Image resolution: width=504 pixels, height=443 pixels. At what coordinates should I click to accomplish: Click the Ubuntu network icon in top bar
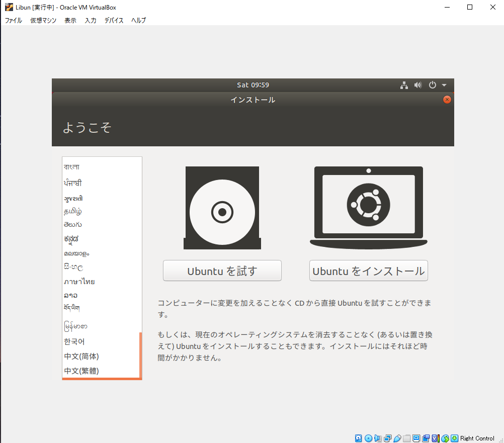(404, 85)
